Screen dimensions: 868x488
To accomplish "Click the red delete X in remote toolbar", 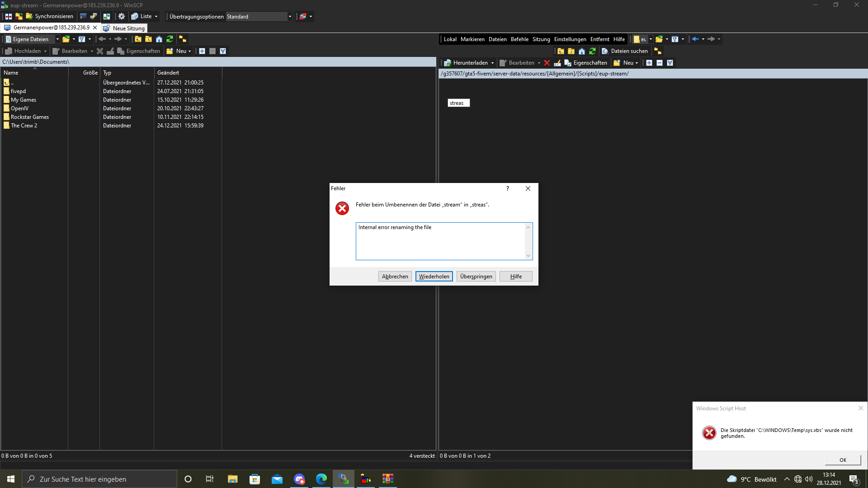I will tap(547, 63).
